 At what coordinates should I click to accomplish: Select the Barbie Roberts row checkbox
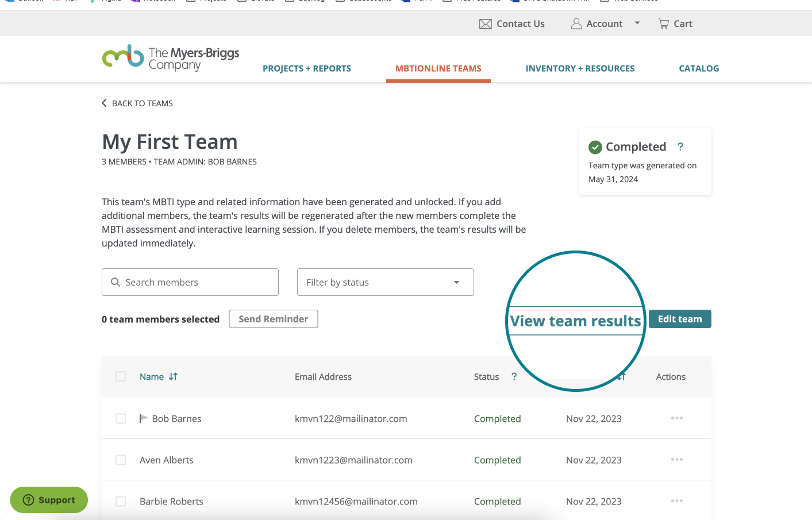121,501
